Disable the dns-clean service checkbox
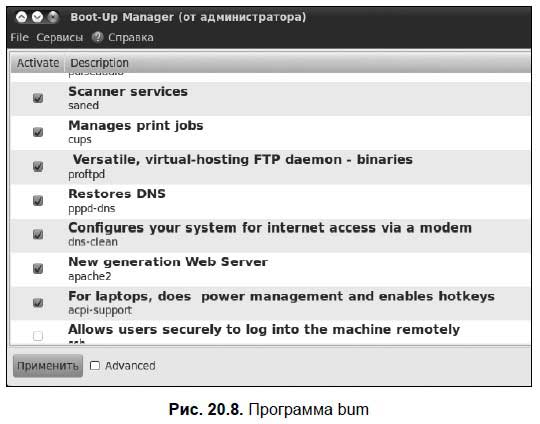The width and height of the screenshot is (540, 424). (x=38, y=234)
